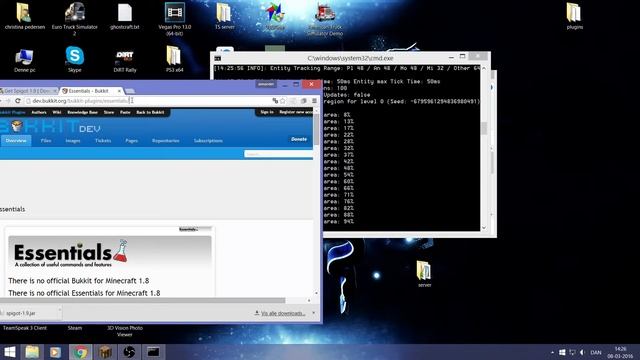Select the Subscriptions tab

[208, 140]
